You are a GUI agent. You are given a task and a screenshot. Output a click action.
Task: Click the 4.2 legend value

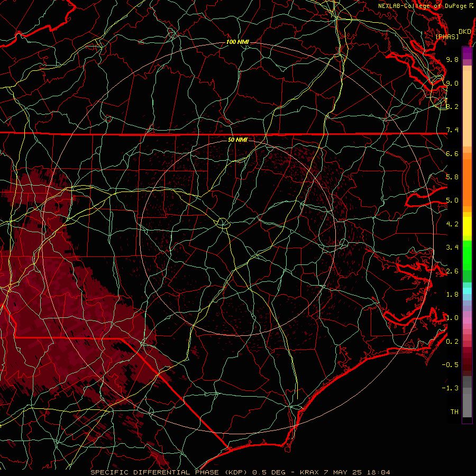[452, 224]
